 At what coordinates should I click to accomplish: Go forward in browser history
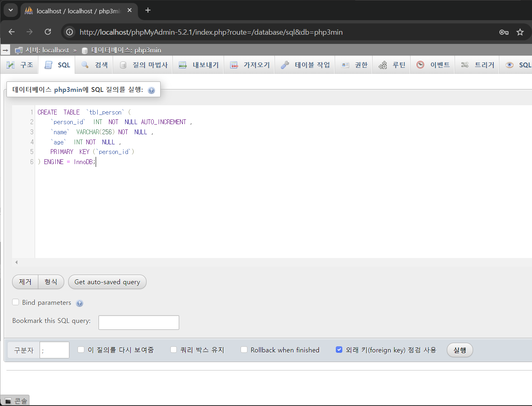29,32
